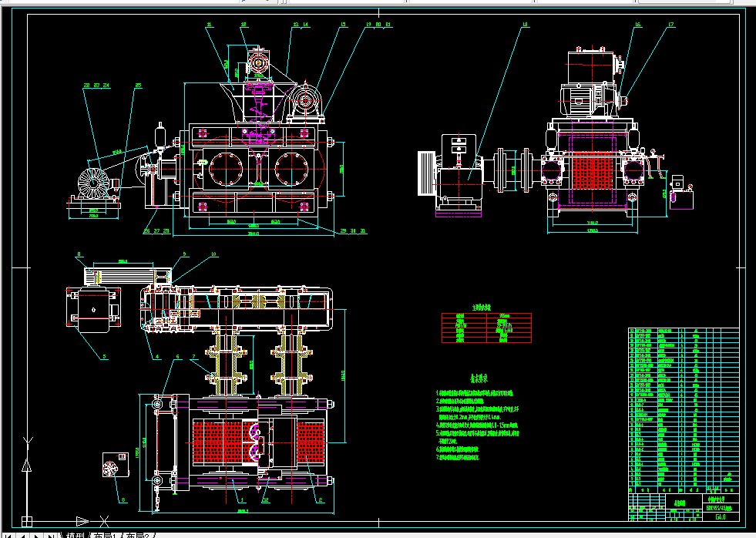
Task: Click balloon label 9 above the plan view
Action: [x=184, y=254]
